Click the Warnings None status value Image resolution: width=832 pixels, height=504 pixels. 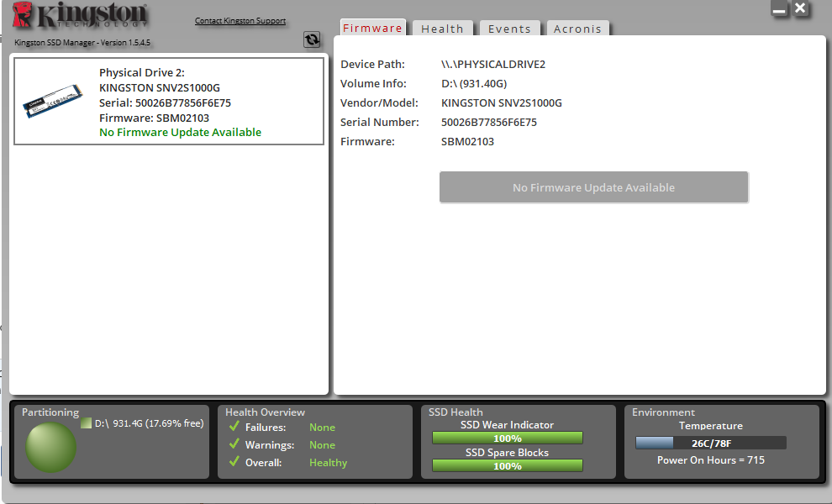(322, 445)
